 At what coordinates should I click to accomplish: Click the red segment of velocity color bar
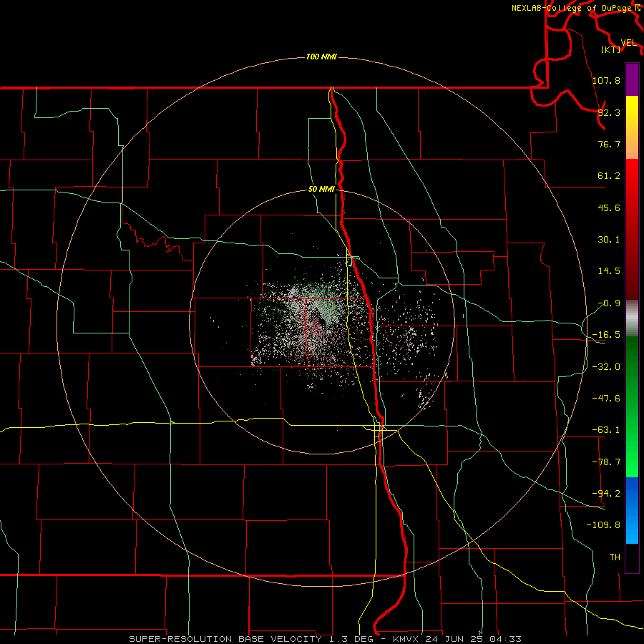(x=632, y=229)
